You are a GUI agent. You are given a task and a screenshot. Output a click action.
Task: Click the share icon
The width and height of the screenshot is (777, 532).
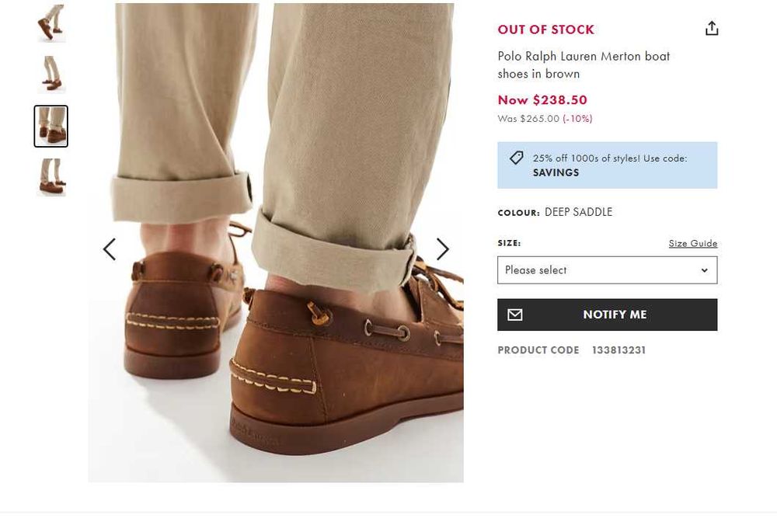pos(712,29)
